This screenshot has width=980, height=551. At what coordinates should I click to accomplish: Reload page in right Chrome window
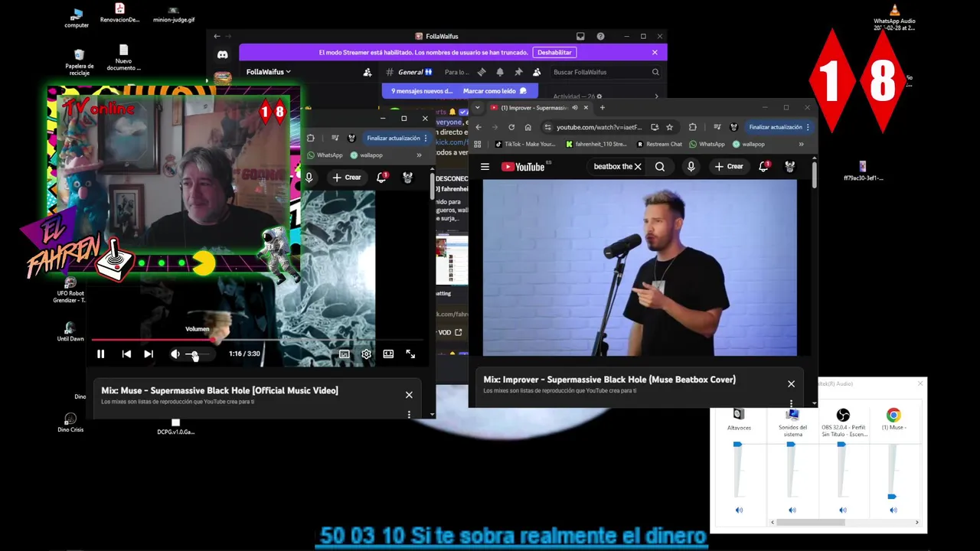pyautogui.click(x=511, y=127)
